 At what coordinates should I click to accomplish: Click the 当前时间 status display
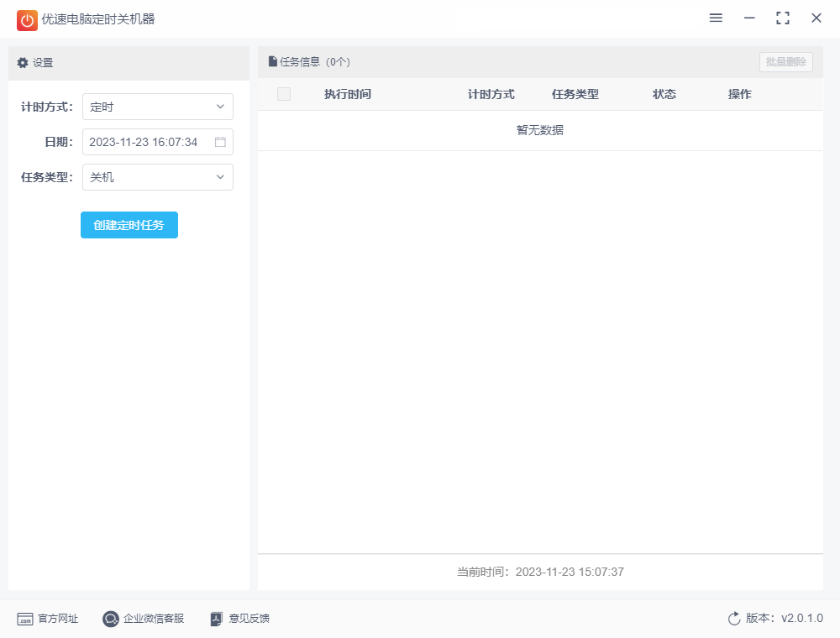coord(538,572)
